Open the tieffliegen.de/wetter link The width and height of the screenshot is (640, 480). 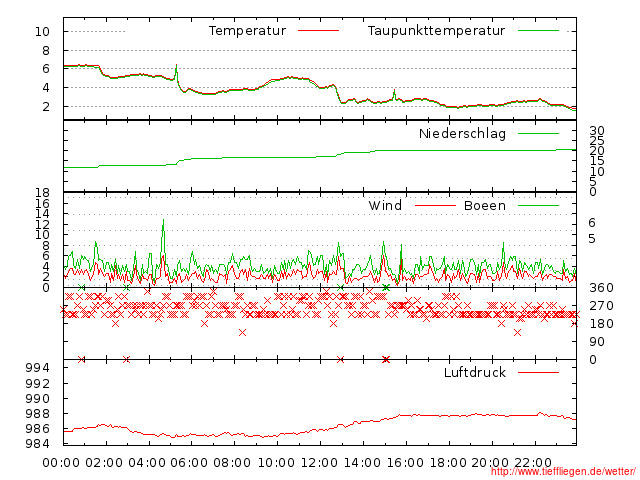[563, 472]
